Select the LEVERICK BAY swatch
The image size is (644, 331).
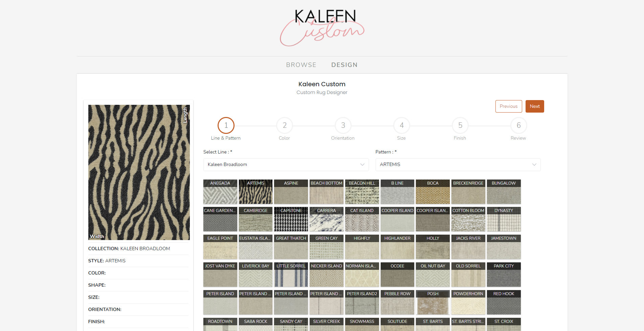[256, 275]
